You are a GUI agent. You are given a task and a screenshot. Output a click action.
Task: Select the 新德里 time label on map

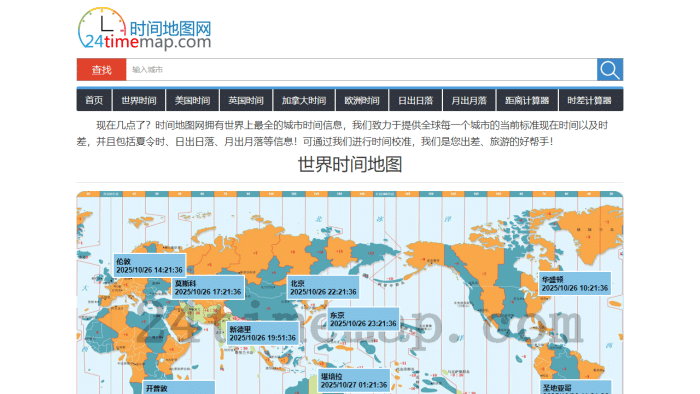[262, 333]
